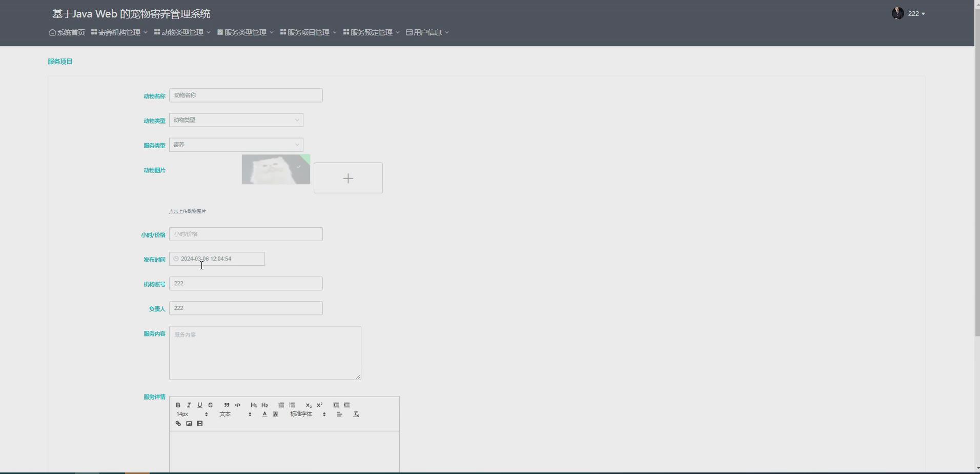Expand the 服务预定管理 menu
The height and width of the screenshot is (474, 980).
tap(372, 32)
